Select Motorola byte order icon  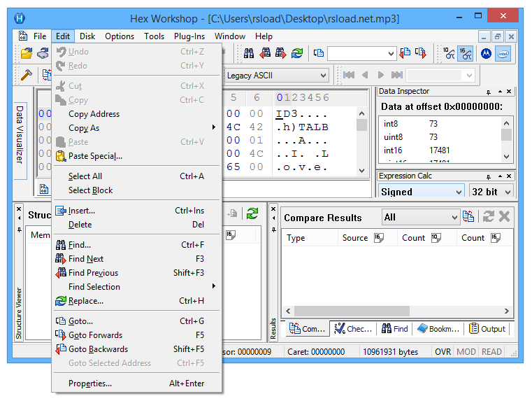coord(486,53)
